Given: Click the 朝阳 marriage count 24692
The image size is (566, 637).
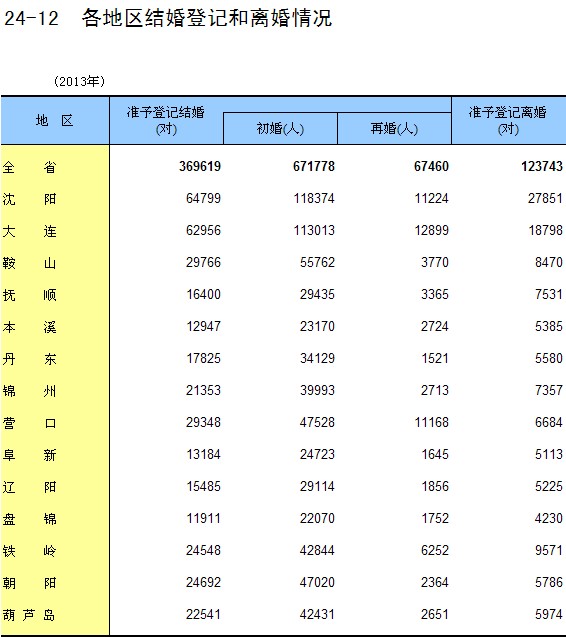Looking at the screenshot, I should click(203, 583).
